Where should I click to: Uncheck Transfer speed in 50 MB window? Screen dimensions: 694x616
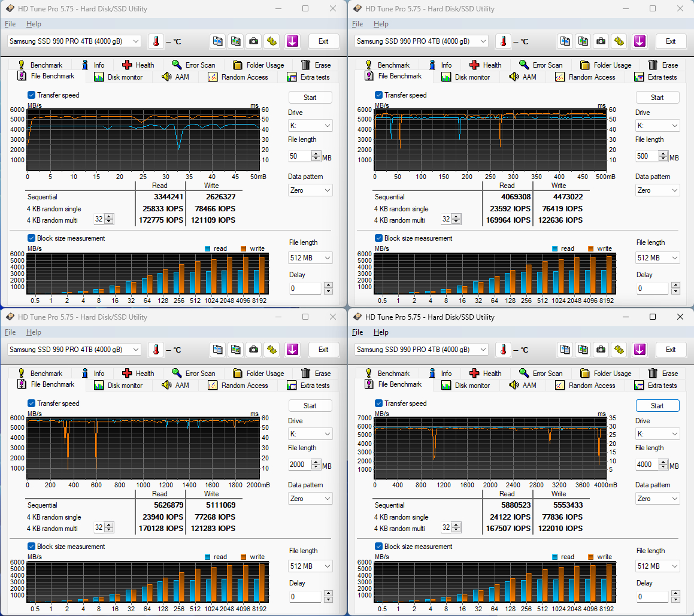(x=31, y=95)
